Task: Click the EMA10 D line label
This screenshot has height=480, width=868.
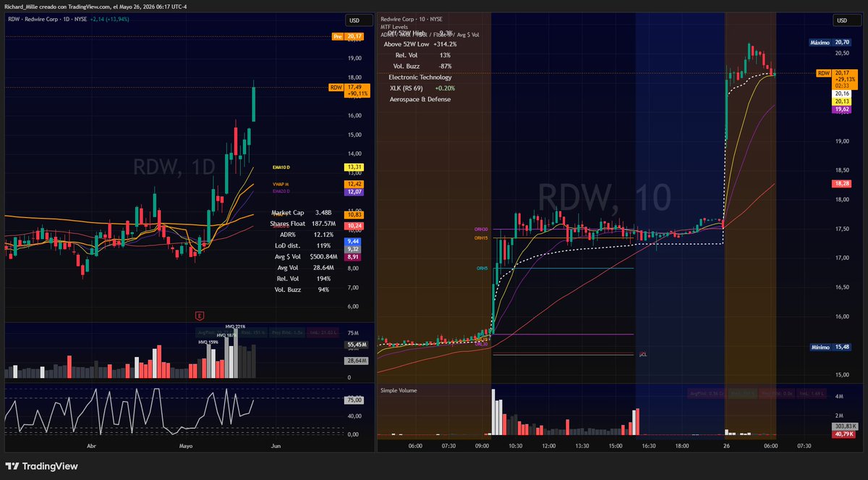Action: (x=282, y=167)
